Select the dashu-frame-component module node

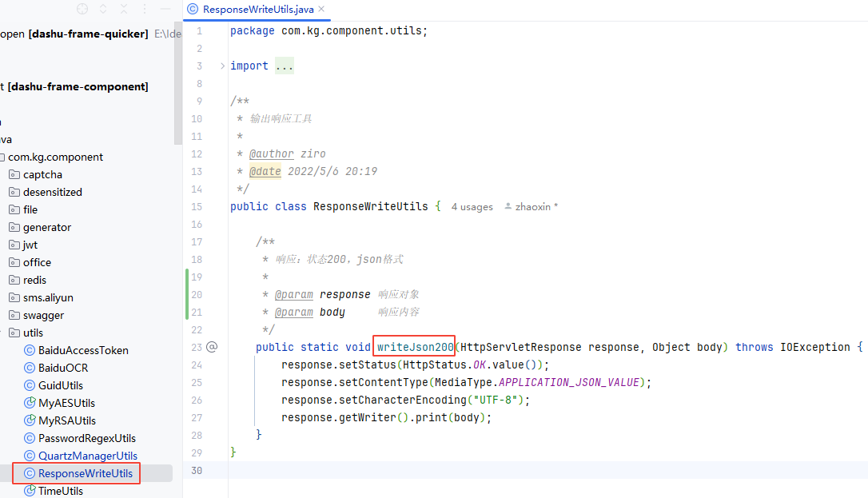[x=78, y=87]
